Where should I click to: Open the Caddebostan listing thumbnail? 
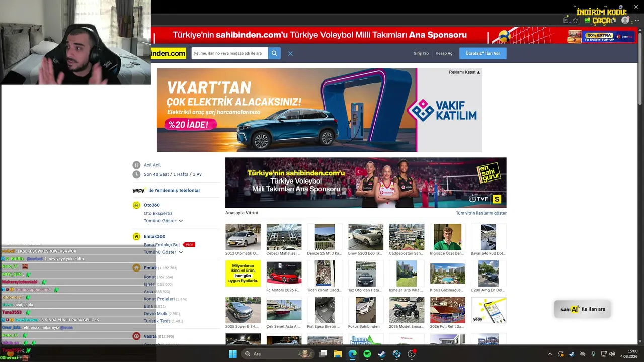point(407,237)
